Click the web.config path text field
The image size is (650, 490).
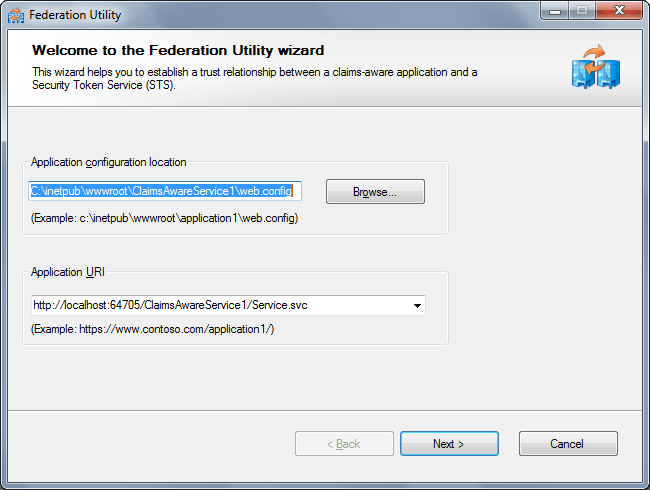click(x=164, y=191)
